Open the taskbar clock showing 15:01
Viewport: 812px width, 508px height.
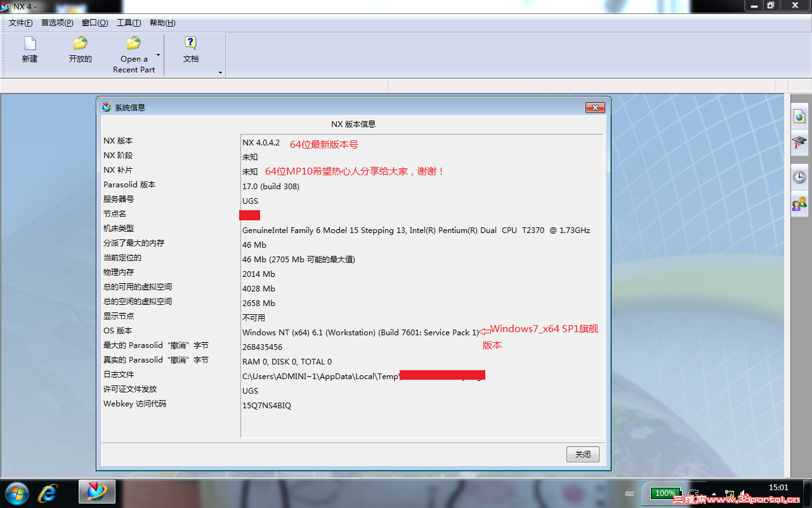(778, 488)
